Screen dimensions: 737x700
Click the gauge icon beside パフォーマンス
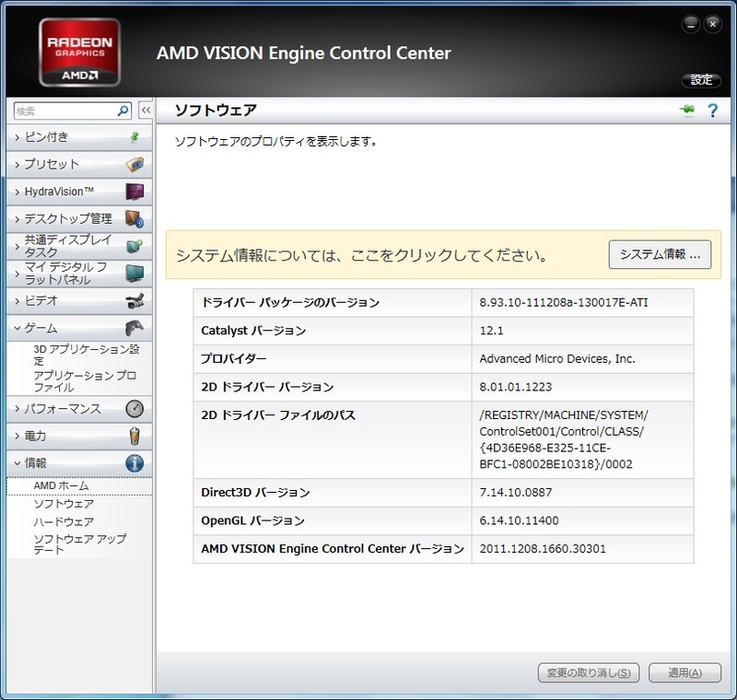point(135,408)
